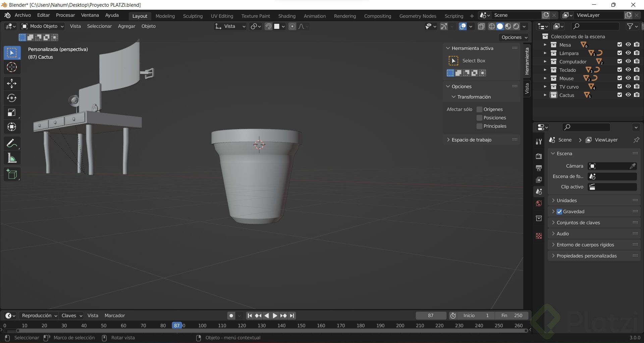This screenshot has width=644, height=343.
Task: Select the Rotate tool
Action: [12, 98]
